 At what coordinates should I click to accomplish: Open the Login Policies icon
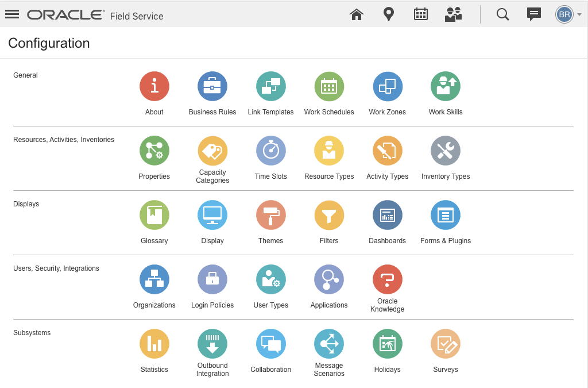coord(212,279)
